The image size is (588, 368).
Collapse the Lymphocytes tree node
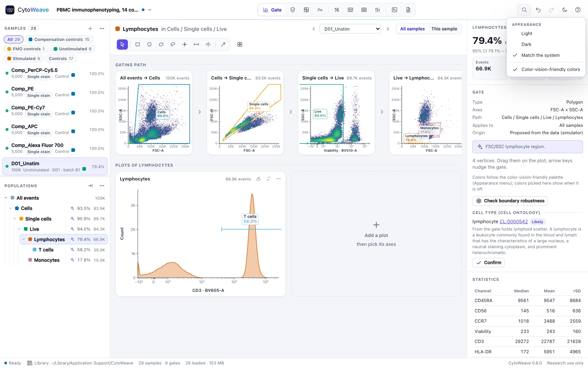tap(24, 239)
